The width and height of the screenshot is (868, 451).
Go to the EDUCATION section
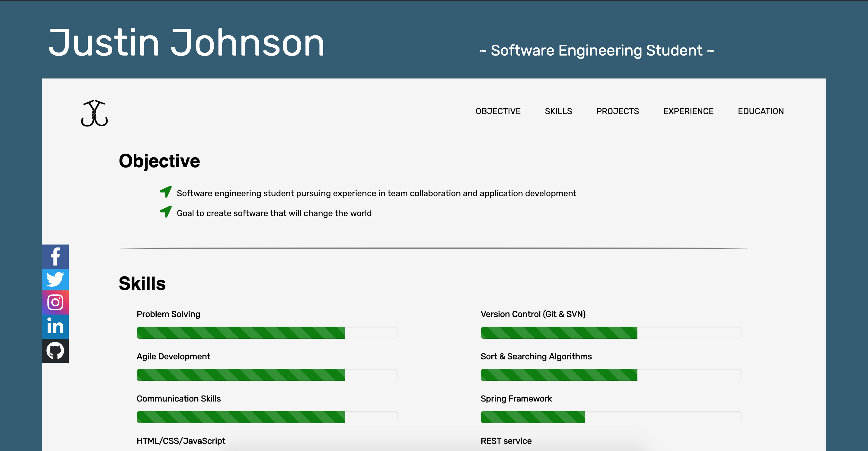[x=761, y=111]
